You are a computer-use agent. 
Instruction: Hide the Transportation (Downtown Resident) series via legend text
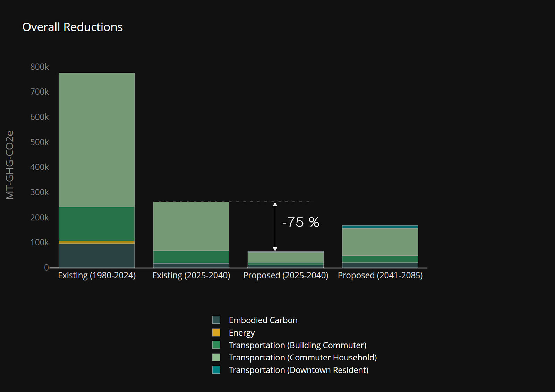tap(298, 370)
